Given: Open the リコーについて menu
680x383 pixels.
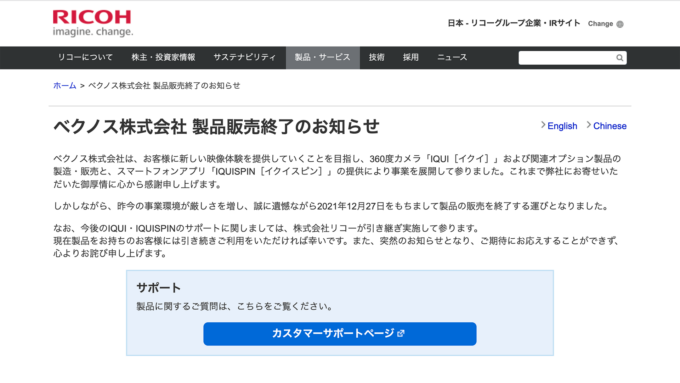Looking at the screenshot, I should (x=85, y=57).
